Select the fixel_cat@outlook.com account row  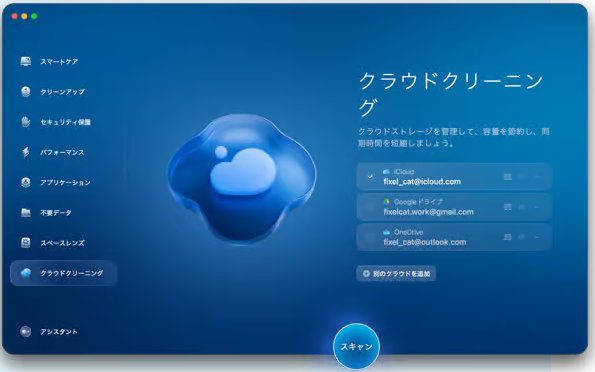coord(454,237)
